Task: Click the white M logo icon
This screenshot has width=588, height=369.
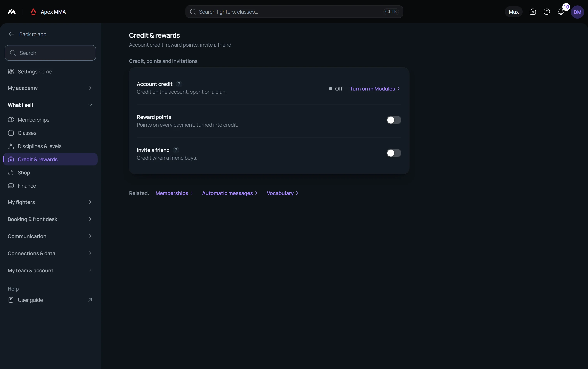Action: [x=12, y=12]
